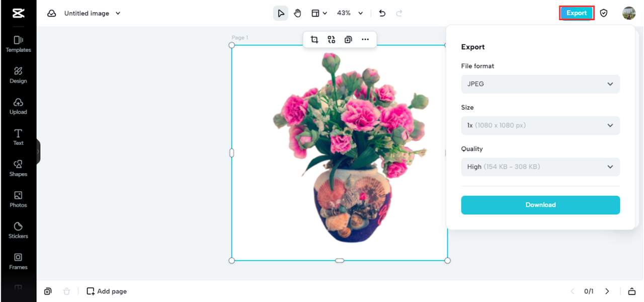Click the bottom-center resize handle of image

[340, 261]
